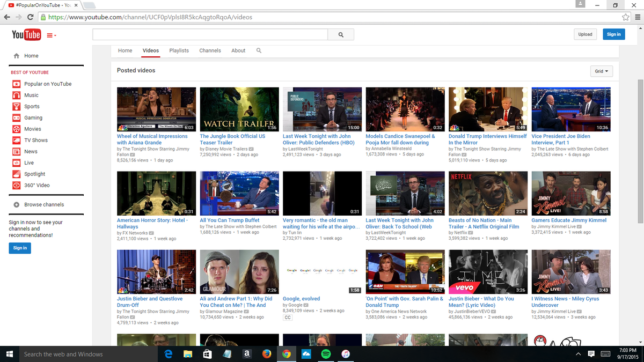The width and height of the screenshot is (644, 362).
Task: Click the News sidebar icon
Action: tap(17, 152)
